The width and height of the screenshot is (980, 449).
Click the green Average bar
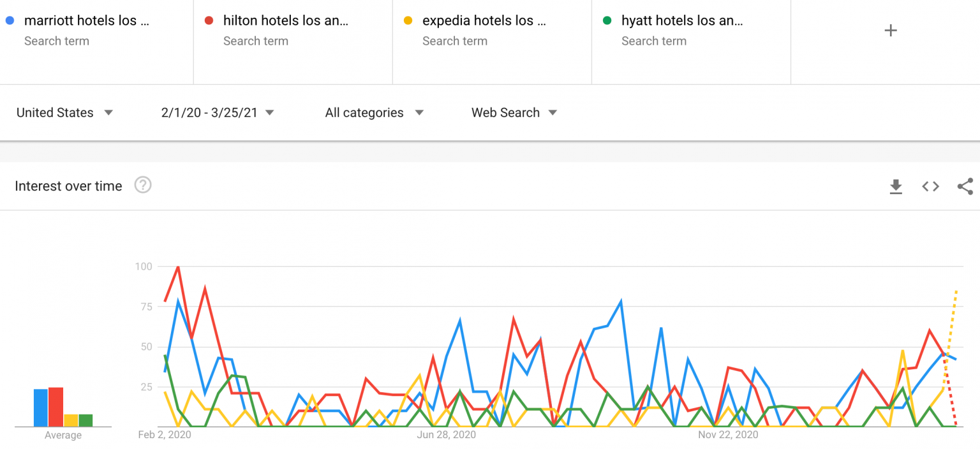click(x=85, y=420)
